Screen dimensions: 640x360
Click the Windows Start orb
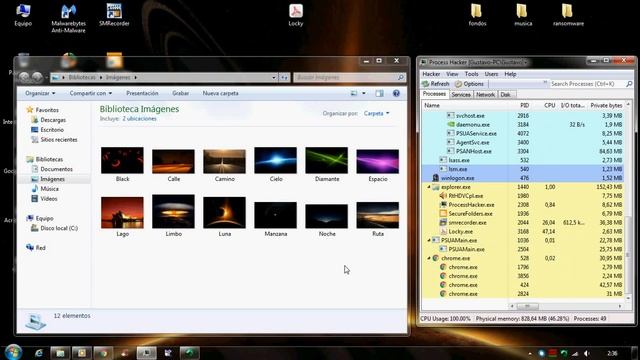(13, 352)
